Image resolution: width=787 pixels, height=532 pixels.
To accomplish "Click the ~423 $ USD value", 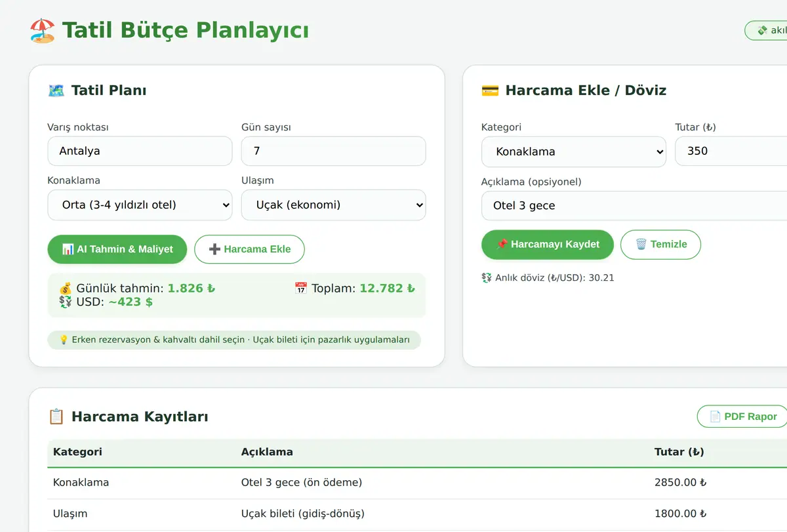I will [131, 302].
